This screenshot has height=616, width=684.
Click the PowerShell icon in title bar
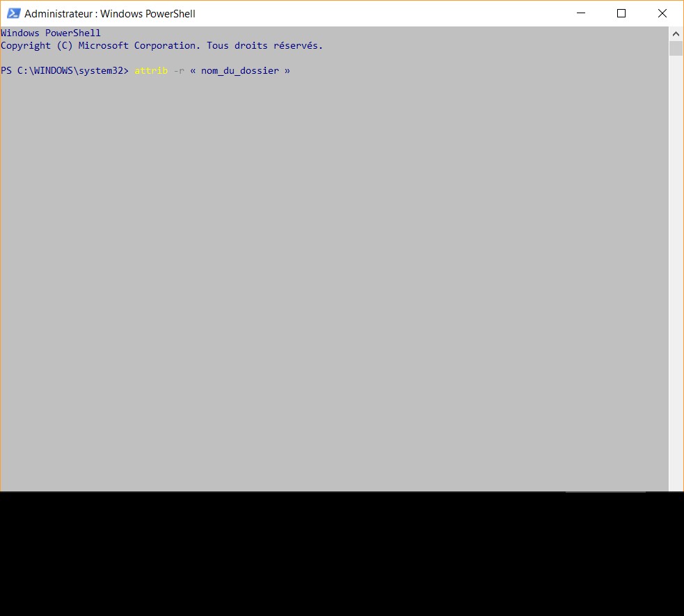click(13, 13)
